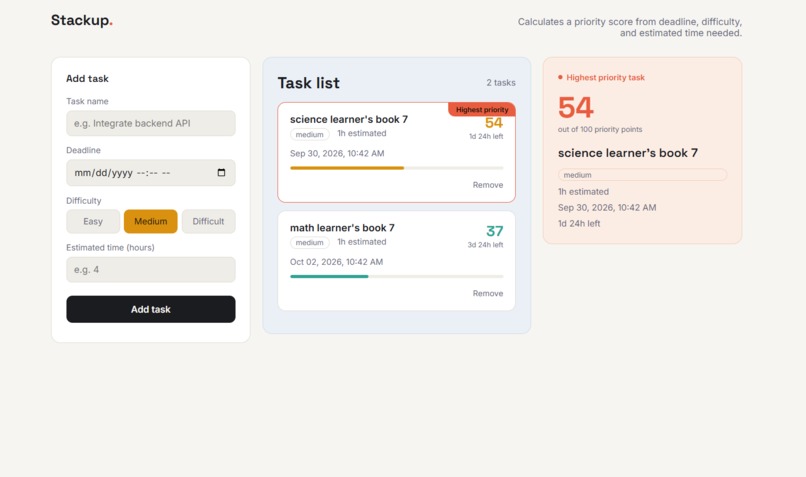Remove the math learner's book 7 task
This screenshot has width=806, height=477.
(488, 293)
